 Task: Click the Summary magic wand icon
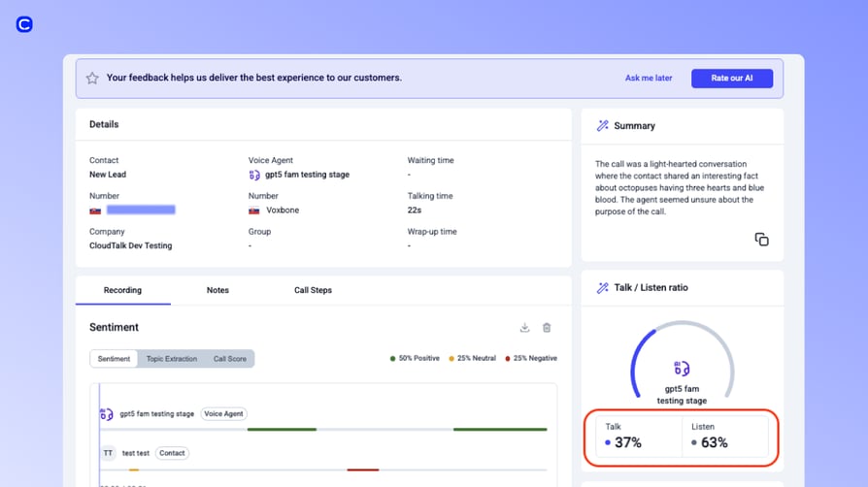click(x=602, y=125)
